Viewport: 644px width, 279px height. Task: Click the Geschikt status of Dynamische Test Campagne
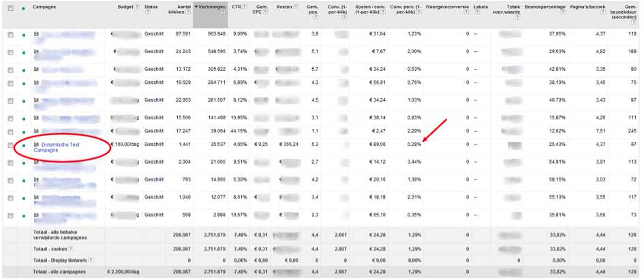(154, 145)
